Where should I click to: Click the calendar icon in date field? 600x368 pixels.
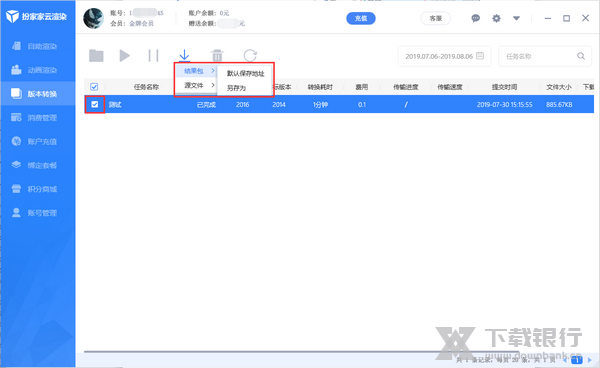(480, 56)
